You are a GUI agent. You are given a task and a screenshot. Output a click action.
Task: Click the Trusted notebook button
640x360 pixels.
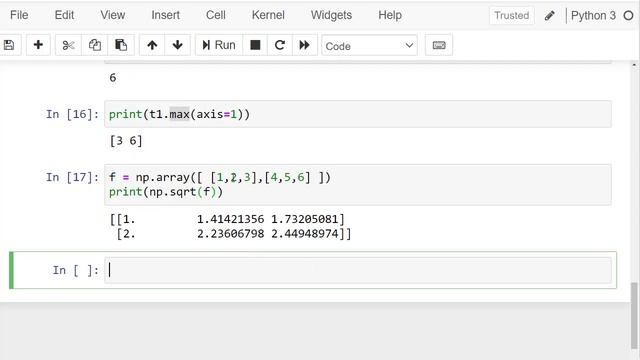coord(511,16)
